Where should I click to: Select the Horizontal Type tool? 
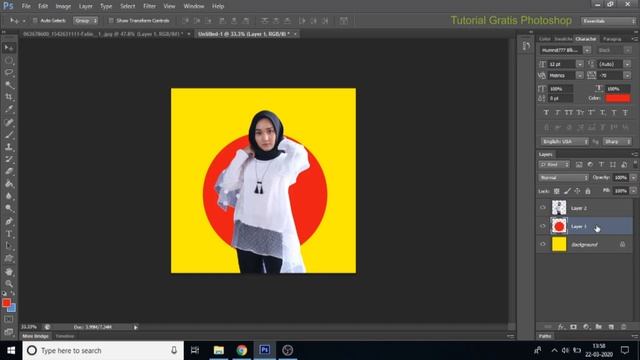coord(9,234)
